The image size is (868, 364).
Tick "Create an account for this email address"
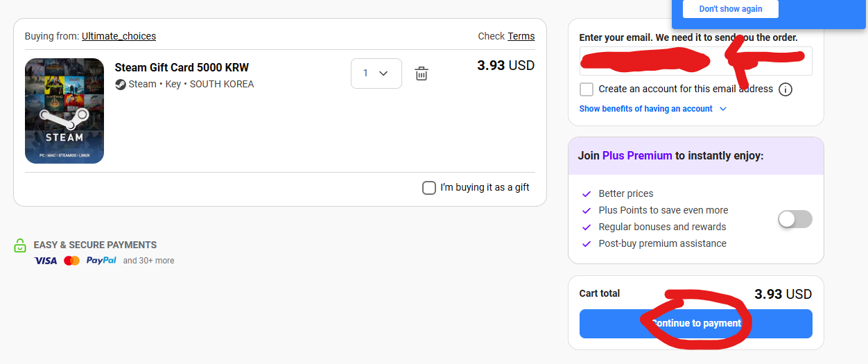[587, 89]
